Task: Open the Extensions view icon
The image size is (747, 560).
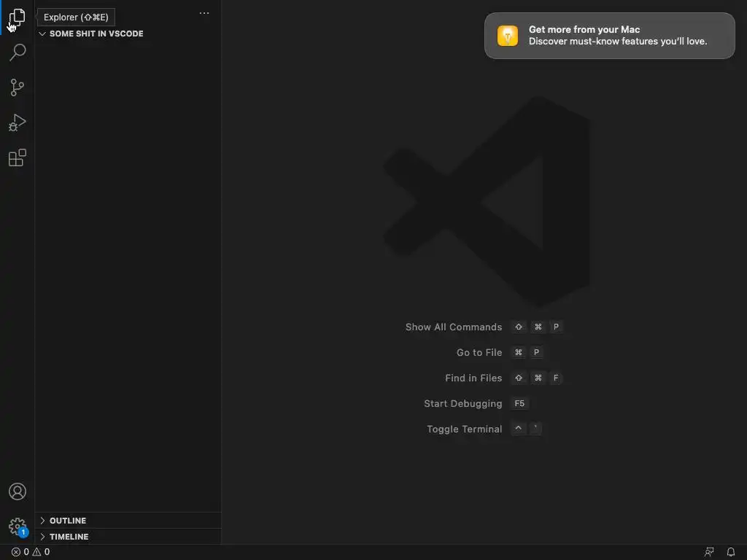Action: (x=18, y=157)
